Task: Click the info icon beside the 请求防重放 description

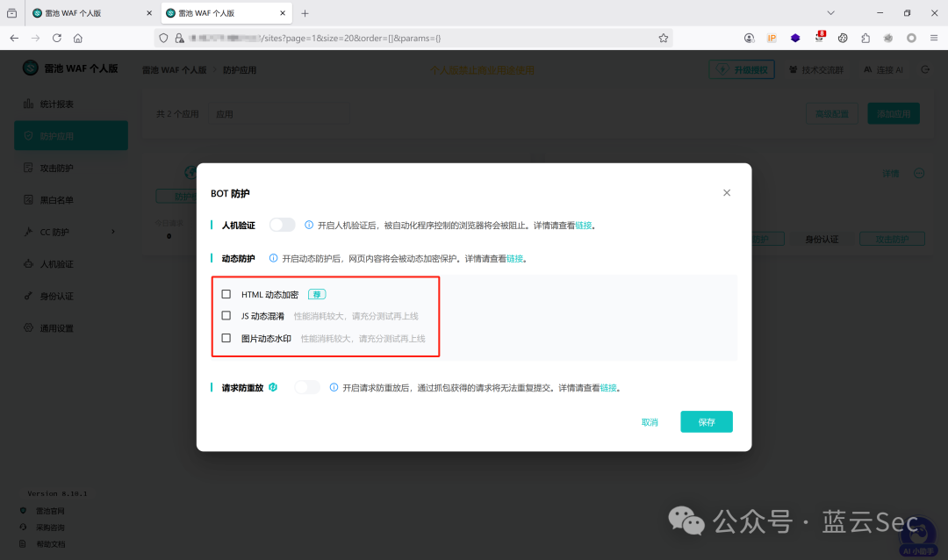Action: point(334,388)
